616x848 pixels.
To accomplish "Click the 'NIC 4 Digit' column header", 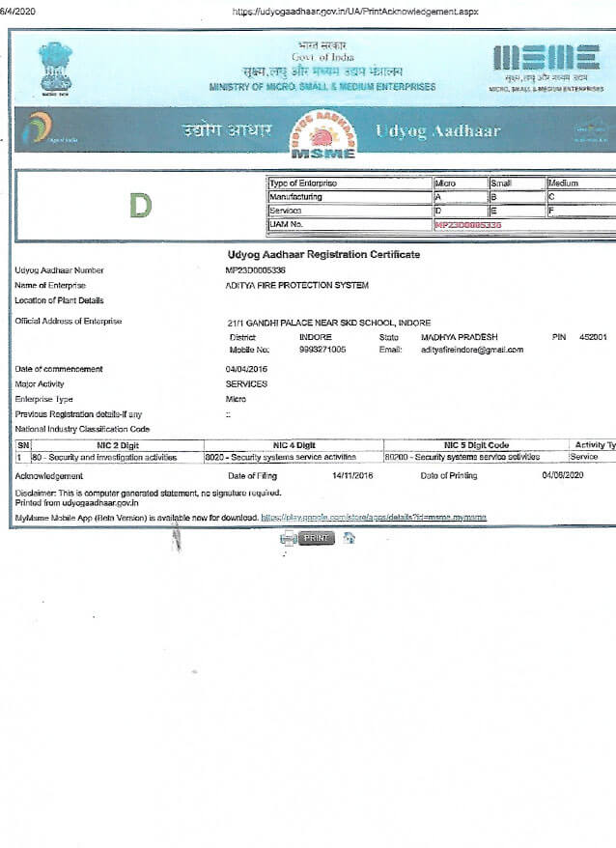I will [294, 445].
